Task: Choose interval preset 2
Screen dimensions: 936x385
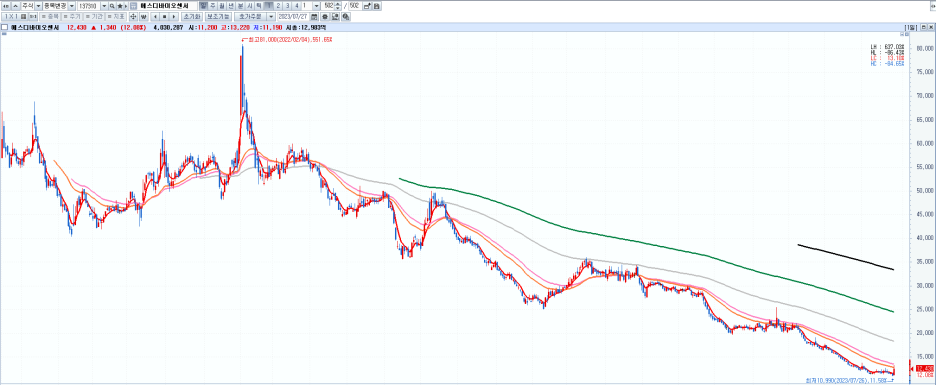Action: (278, 5)
